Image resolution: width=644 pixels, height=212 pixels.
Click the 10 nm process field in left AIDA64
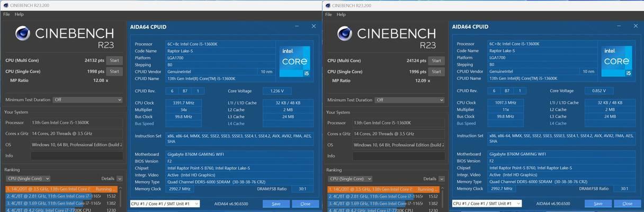(266, 71)
